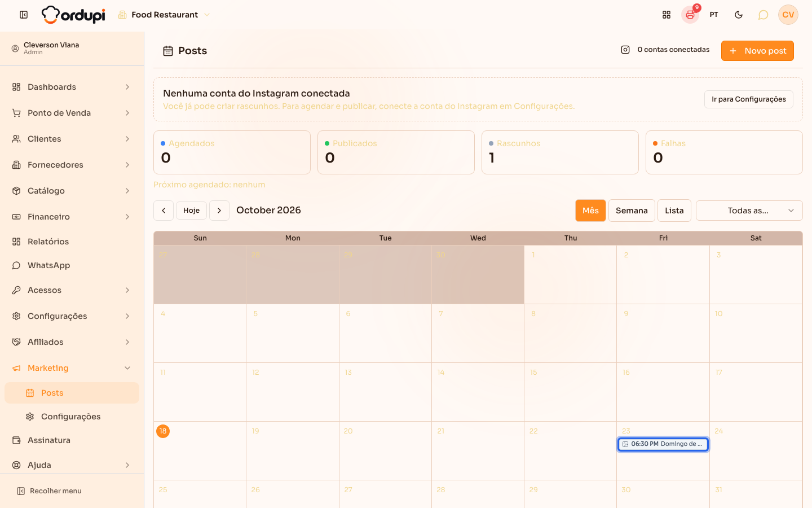Expand the Financeiro menu
Viewport: 812px width, 508px height.
(72, 217)
